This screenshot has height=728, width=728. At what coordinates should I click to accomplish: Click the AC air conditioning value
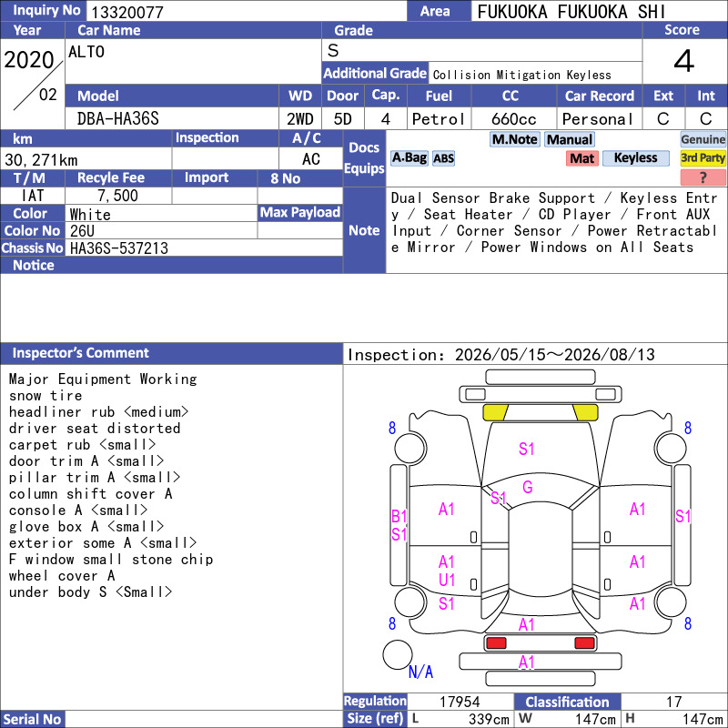click(x=311, y=159)
